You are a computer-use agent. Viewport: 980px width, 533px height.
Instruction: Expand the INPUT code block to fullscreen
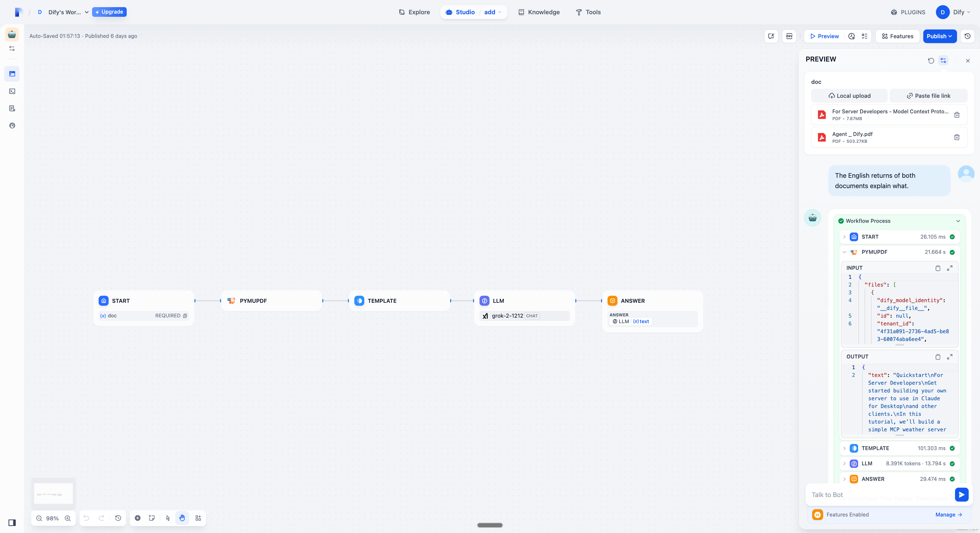click(950, 268)
